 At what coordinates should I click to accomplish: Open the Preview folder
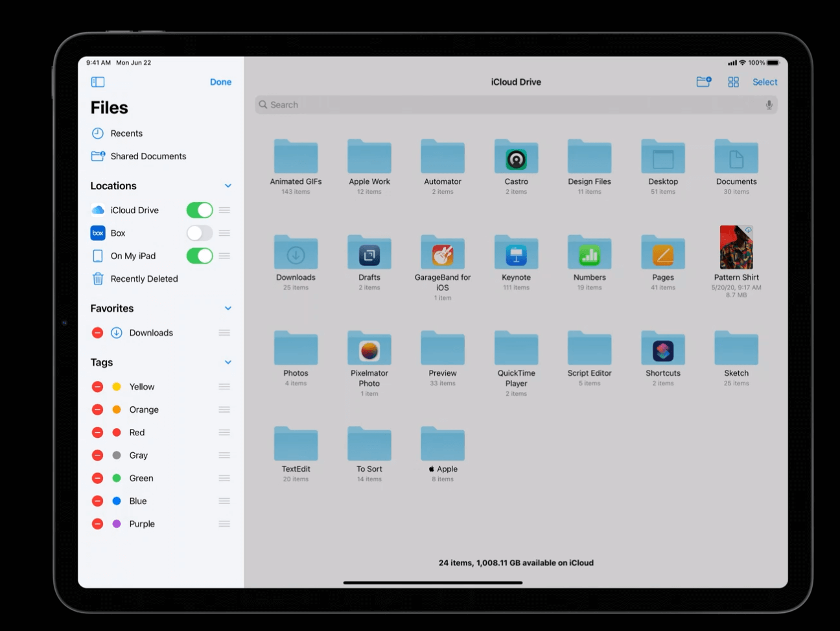(x=443, y=348)
